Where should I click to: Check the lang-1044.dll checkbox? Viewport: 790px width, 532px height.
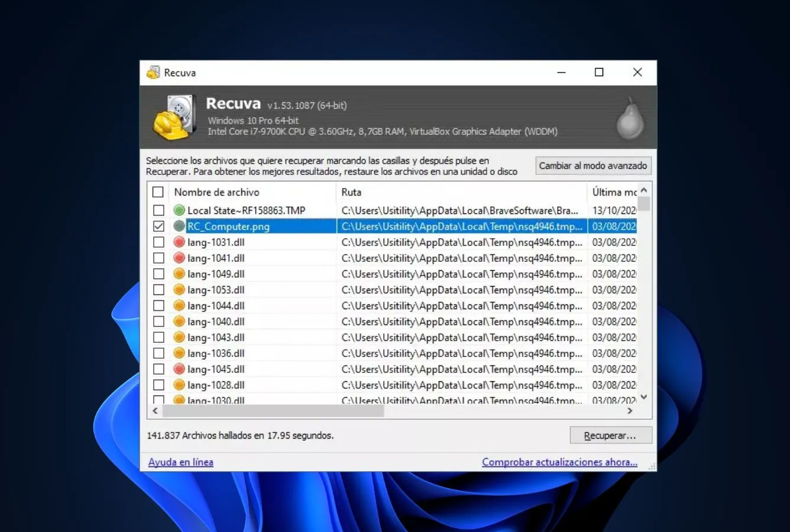click(x=158, y=306)
